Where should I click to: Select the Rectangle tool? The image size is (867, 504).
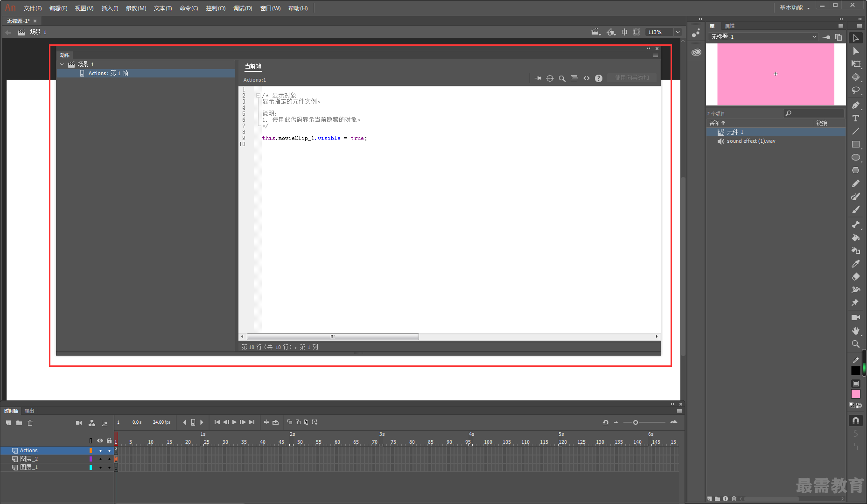(856, 144)
